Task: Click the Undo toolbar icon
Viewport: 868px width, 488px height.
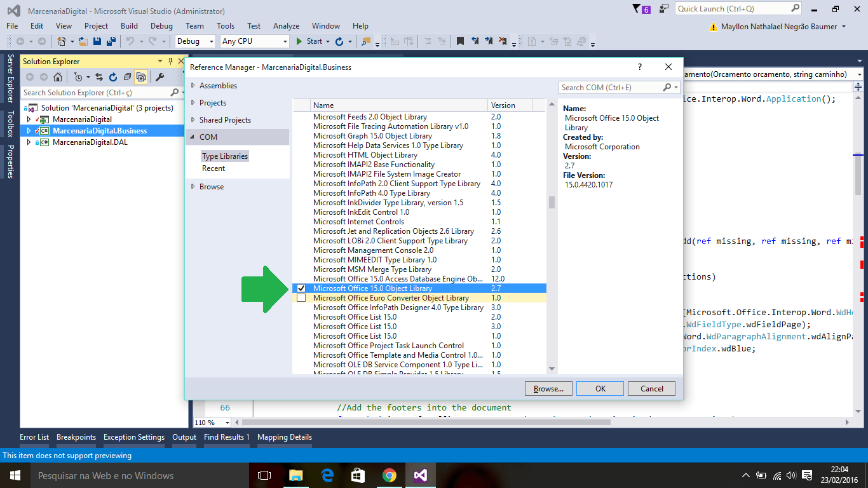Action: [130, 41]
